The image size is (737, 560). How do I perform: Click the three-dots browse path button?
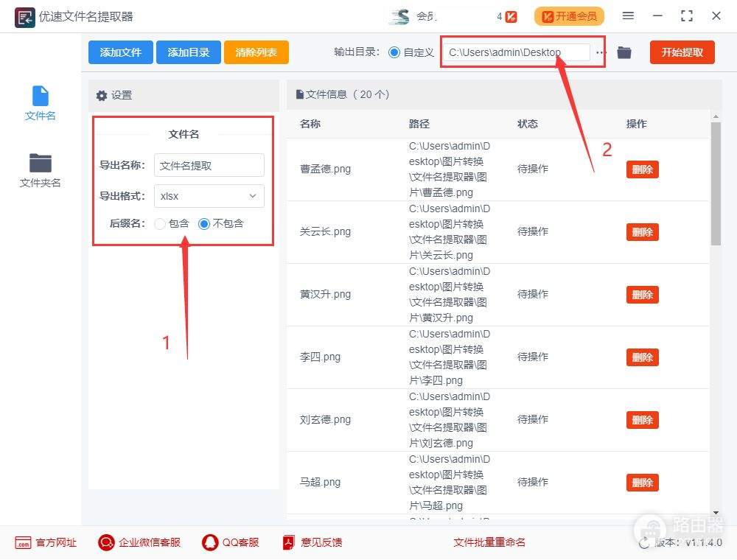[x=600, y=52]
